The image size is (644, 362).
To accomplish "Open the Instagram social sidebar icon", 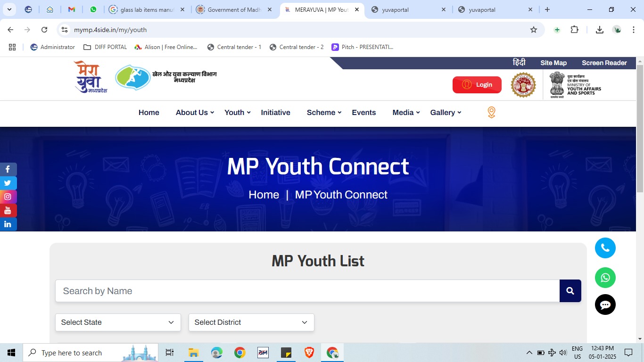I will [x=8, y=197].
